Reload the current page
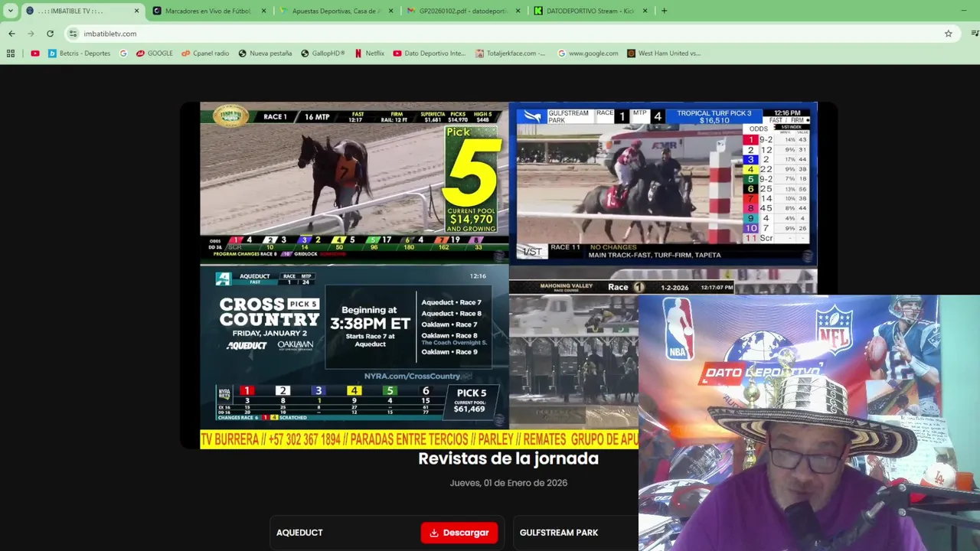This screenshot has height=551, width=980. click(50, 34)
